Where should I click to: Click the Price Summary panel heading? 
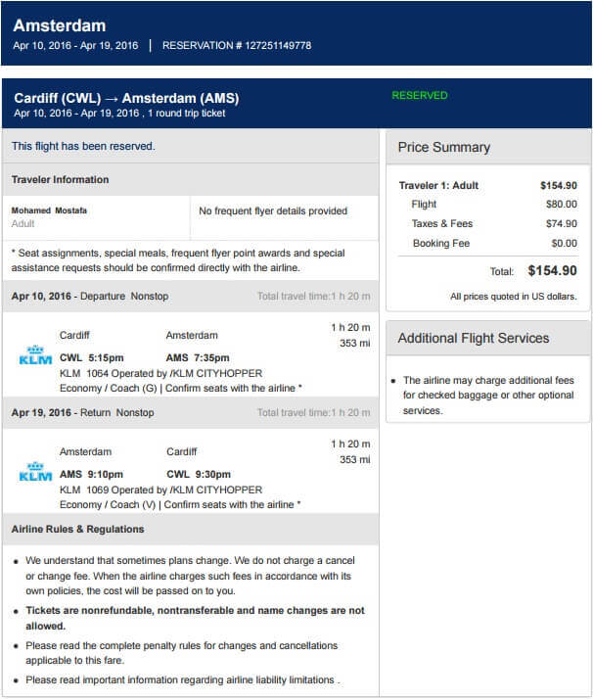(444, 147)
